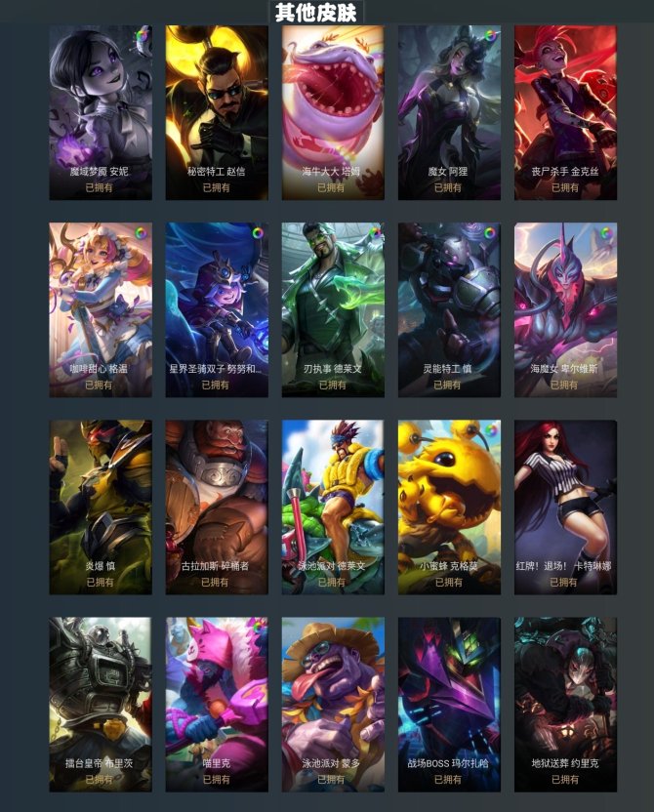Open the 炎煌 慎 skin card

[101, 507]
